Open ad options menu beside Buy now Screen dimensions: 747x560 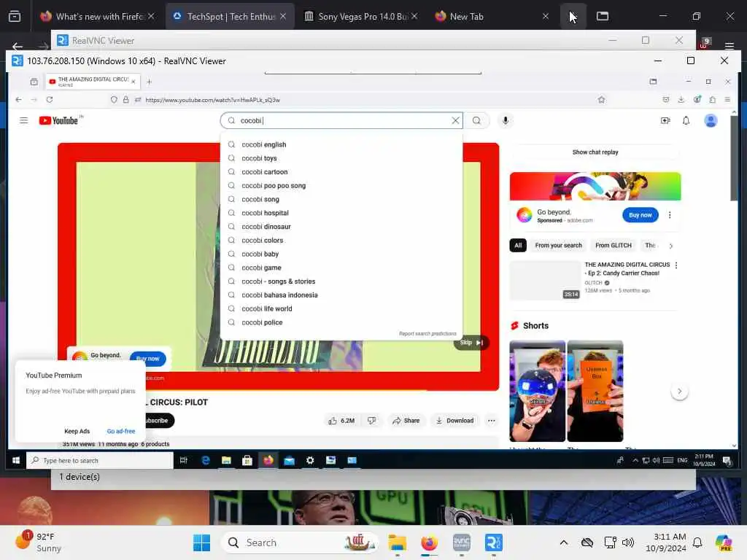coord(670,215)
